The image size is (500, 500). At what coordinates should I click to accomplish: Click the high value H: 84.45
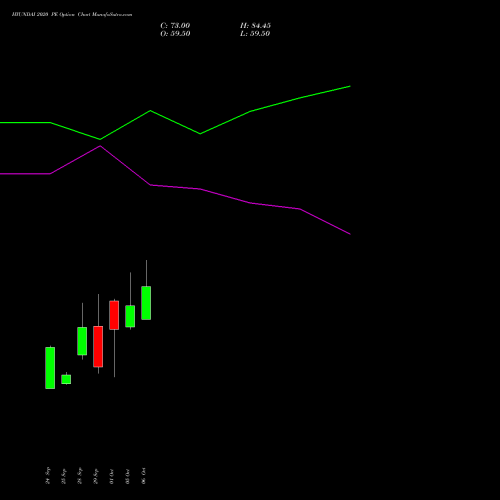(x=255, y=26)
